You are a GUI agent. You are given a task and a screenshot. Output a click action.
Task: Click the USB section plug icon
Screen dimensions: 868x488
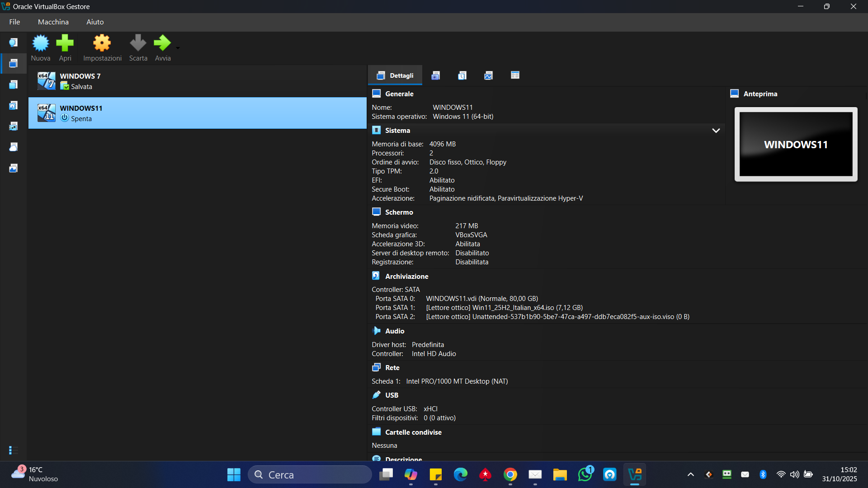[376, 395]
